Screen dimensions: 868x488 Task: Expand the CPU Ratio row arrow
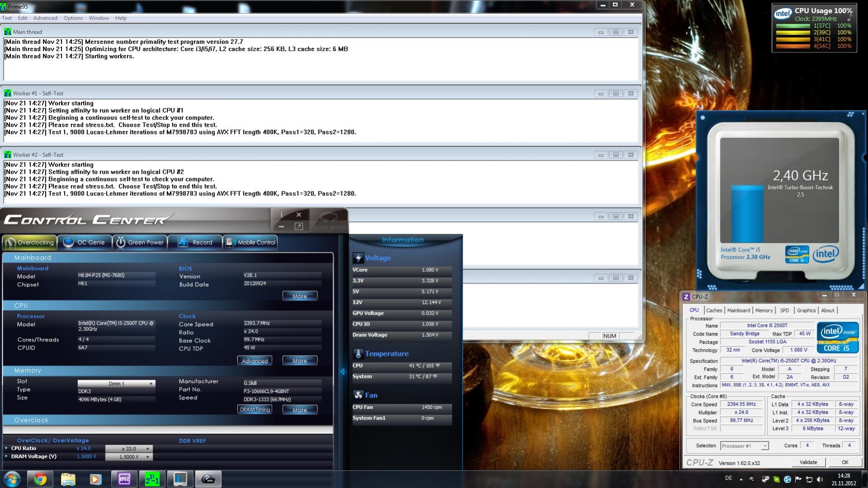coord(6,448)
